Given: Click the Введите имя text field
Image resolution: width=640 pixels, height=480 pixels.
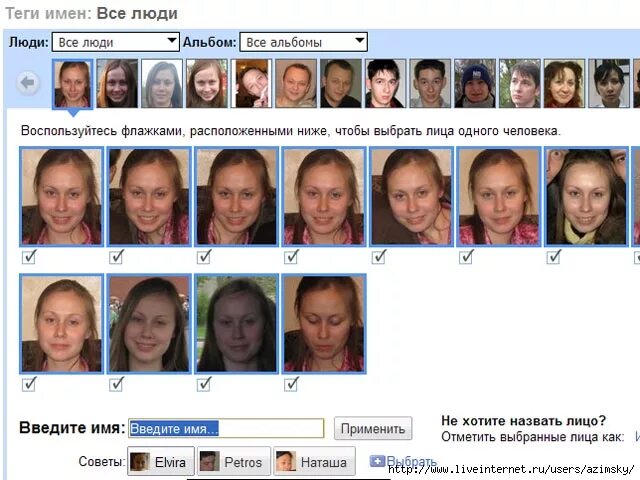Looking at the screenshot, I should 226,428.
